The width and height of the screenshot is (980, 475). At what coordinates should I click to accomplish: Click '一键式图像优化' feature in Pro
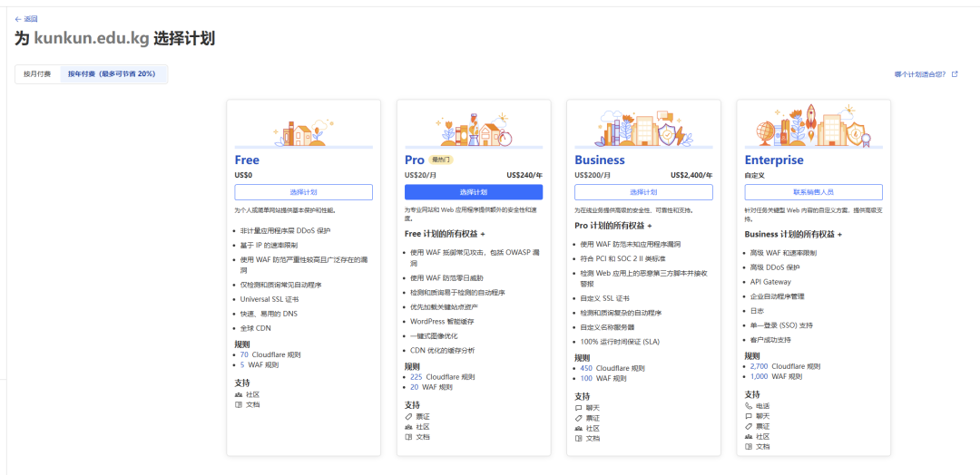click(435, 335)
